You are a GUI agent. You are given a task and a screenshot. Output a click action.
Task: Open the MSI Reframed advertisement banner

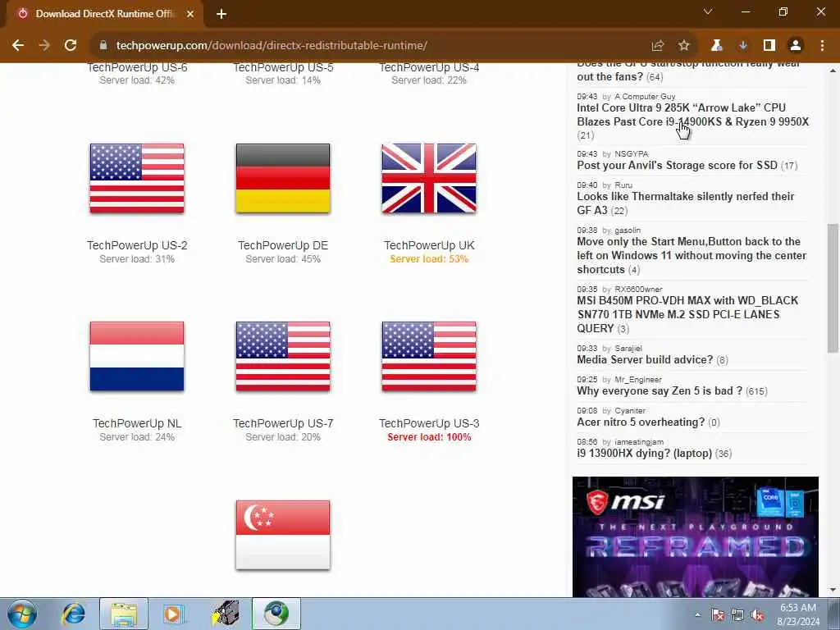(x=696, y=536)
